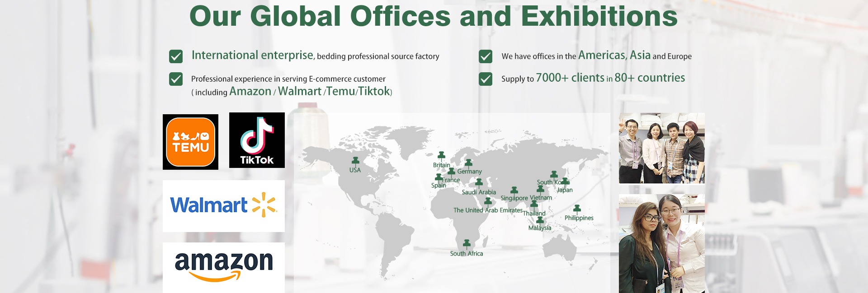The width and height of the screenshot is (868, 293).
Task: Select the United Arab Emirates map pin
Action: coord(488,202)
